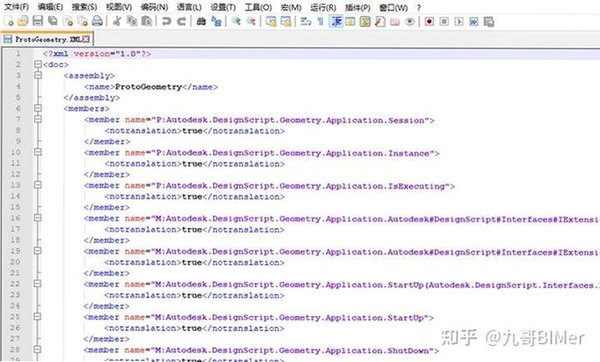600x362 pixels.
Task: Click line number 14 in margin
Action: [15, 196]
